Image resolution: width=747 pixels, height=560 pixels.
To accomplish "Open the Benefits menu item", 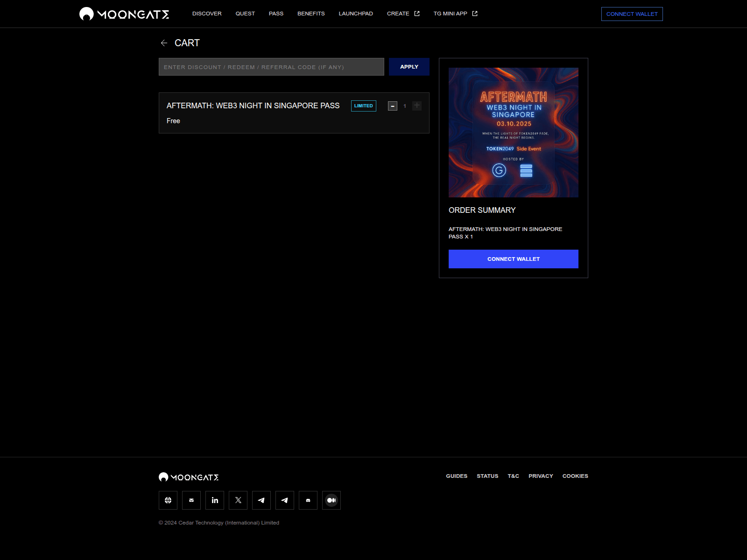I will tap(311, 14).
